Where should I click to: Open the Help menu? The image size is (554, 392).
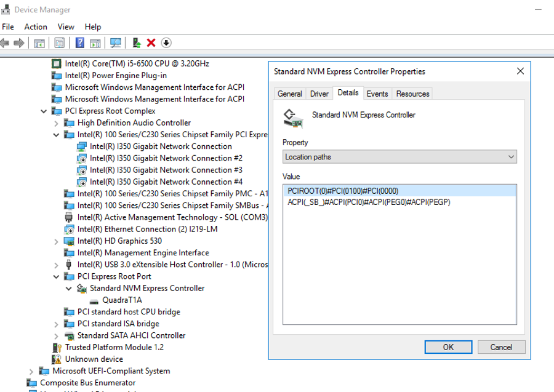[x=93, y=27]
